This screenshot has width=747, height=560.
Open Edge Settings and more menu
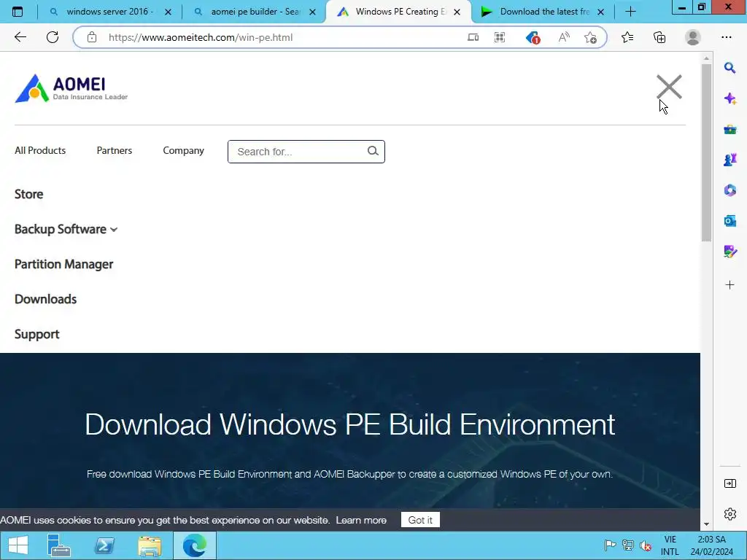pos(726,37)
